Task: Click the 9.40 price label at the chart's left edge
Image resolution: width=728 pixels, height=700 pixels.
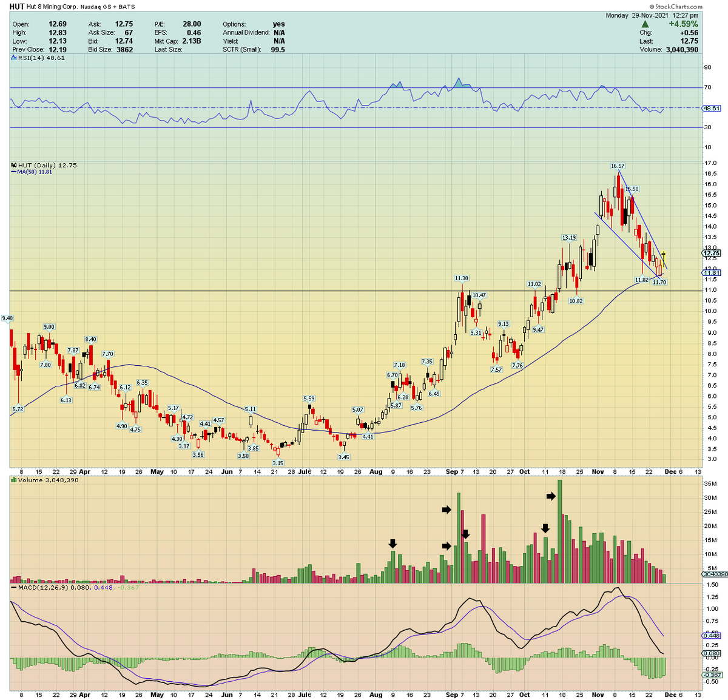Action: coord(7,318)
